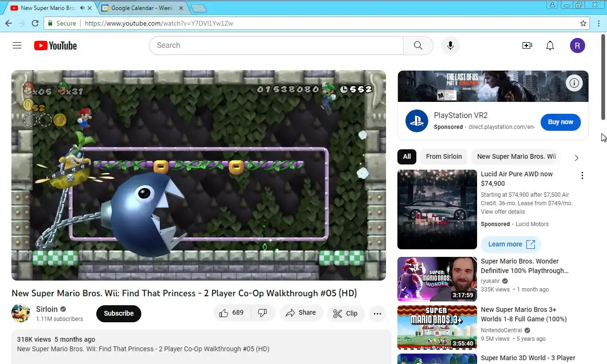Expand the video description box
This screenshot has height=364, width=607.
tap(201, 346)
